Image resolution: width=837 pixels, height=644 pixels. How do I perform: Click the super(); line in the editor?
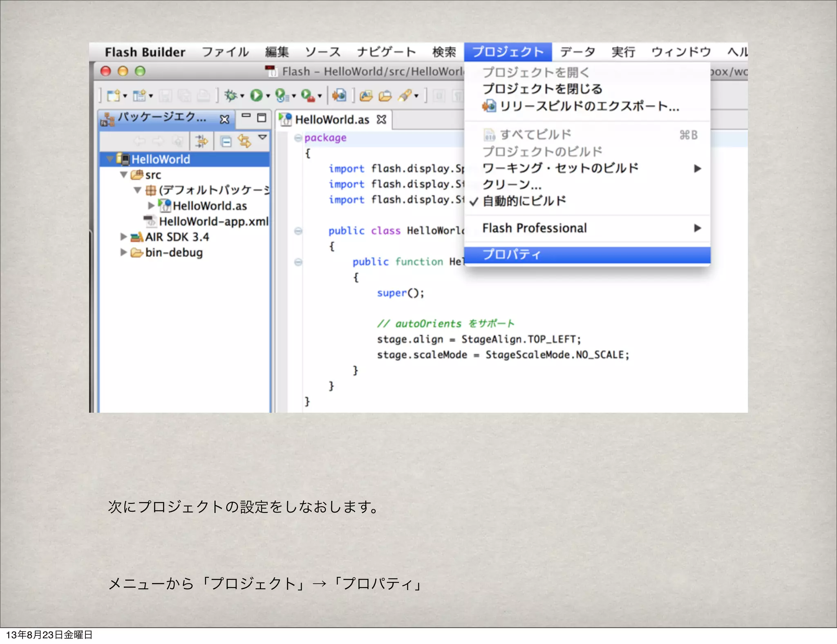pos(401,293)
